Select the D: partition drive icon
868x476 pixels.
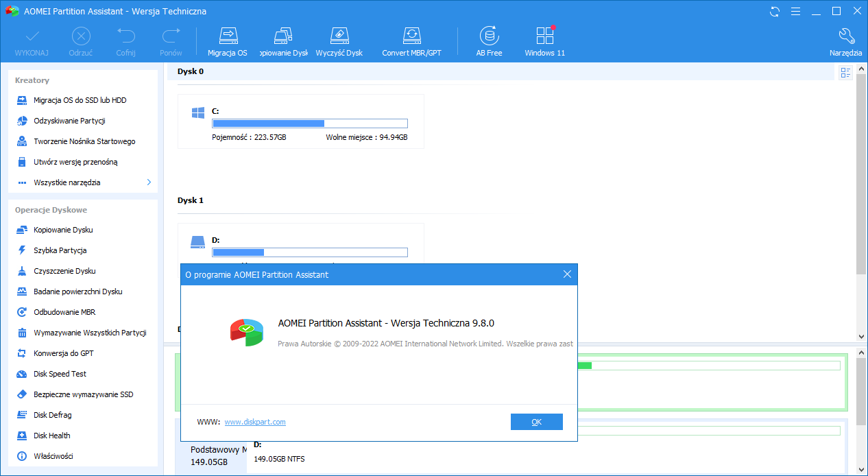[198, 242]
